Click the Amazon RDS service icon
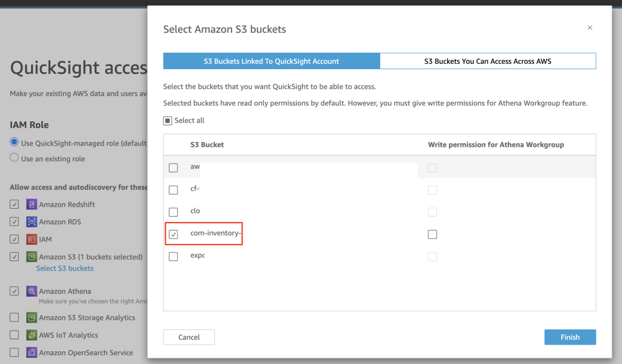 point(32,222)
